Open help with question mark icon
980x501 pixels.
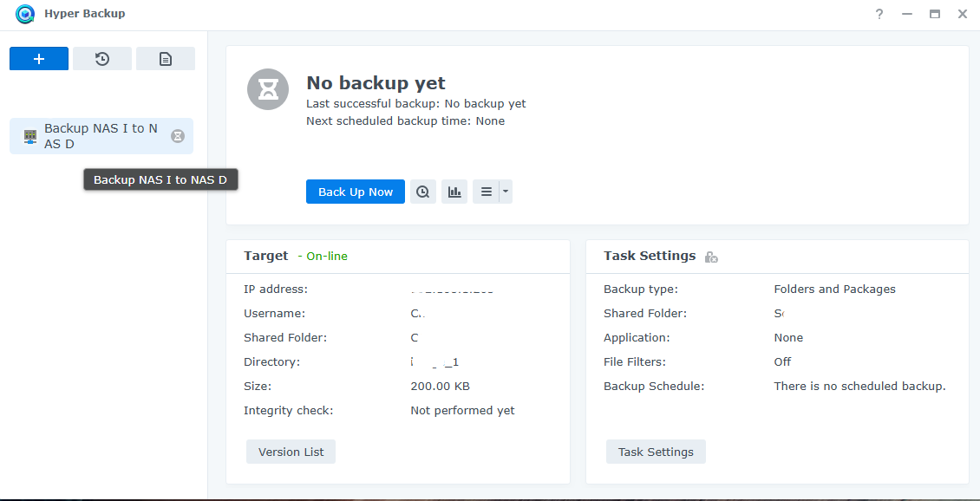tap(879, 14)
